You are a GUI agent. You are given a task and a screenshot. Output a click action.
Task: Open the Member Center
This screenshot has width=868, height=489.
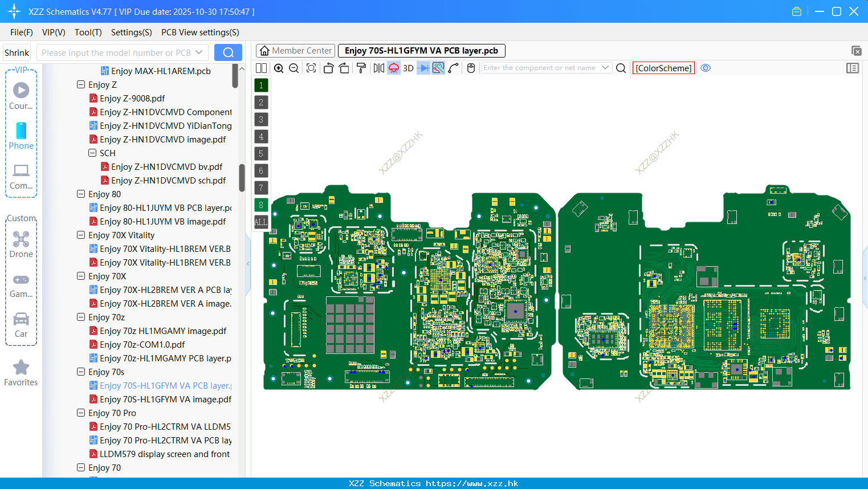[x=295, y=51]
